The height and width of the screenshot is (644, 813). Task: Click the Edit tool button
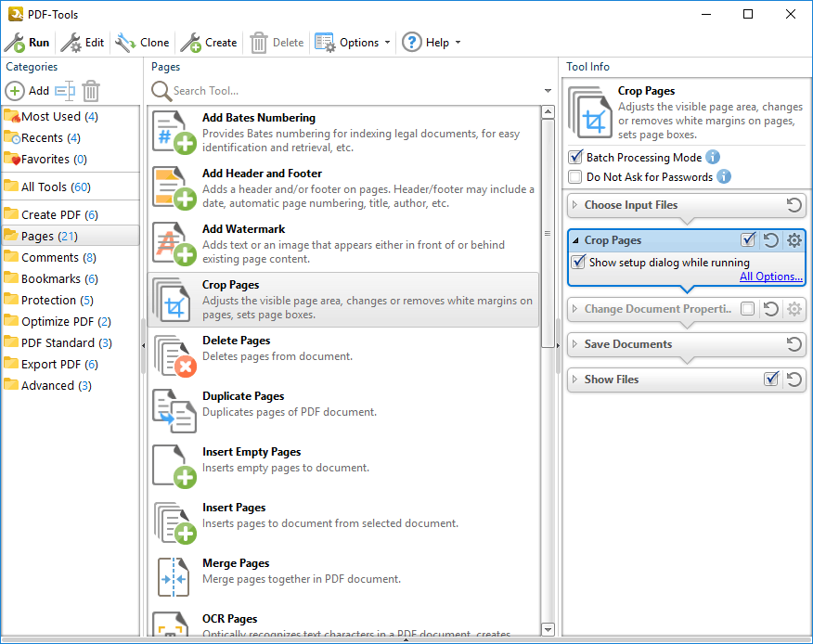point(83,43)
